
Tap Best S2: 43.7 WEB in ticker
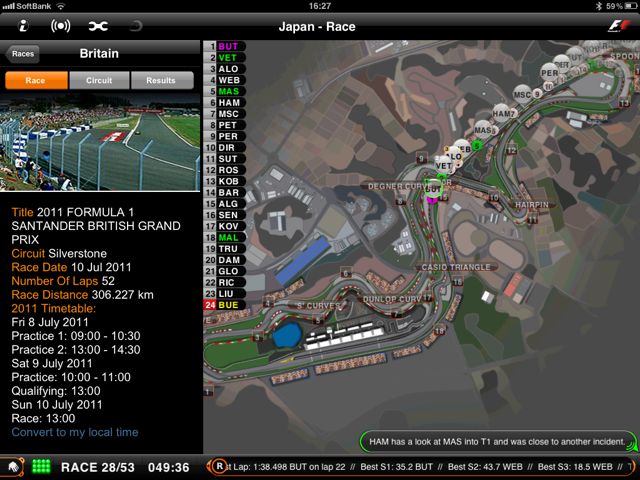click(x=485, y=467)
